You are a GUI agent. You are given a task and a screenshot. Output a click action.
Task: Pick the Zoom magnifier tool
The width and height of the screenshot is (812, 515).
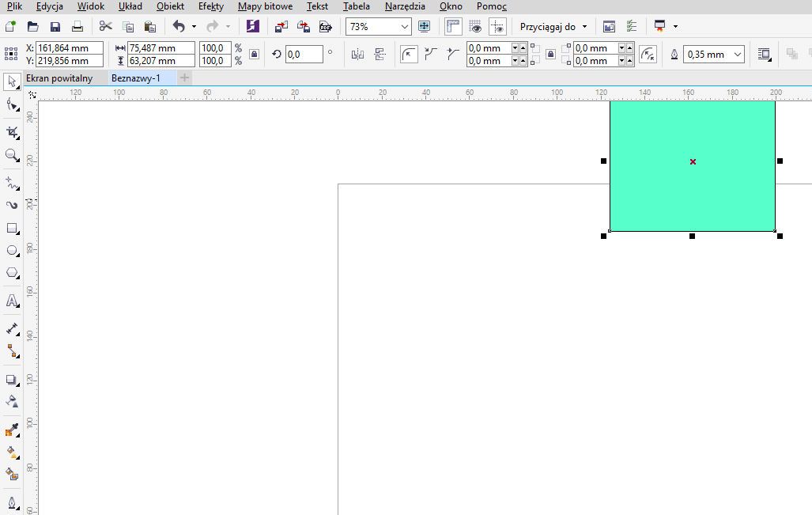coord(12,155)
